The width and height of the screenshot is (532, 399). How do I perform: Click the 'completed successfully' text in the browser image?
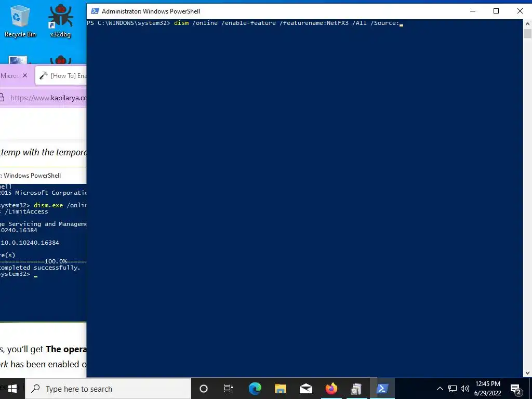click(40, 268)
